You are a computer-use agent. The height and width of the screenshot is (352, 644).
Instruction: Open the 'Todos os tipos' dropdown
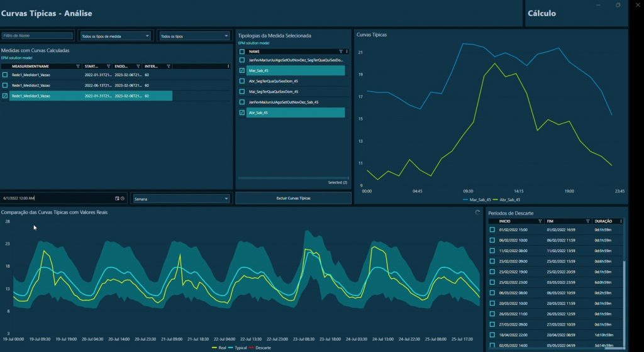[194, 36]
